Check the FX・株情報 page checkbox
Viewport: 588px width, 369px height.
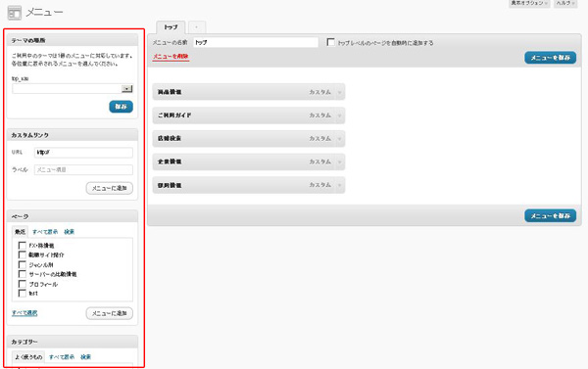tap(23, 246)
